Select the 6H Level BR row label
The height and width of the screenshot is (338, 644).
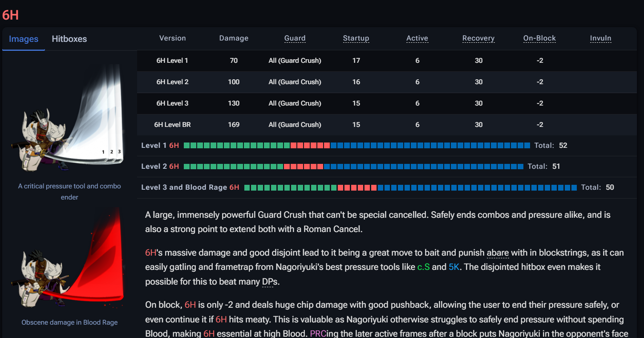[172, 125]
